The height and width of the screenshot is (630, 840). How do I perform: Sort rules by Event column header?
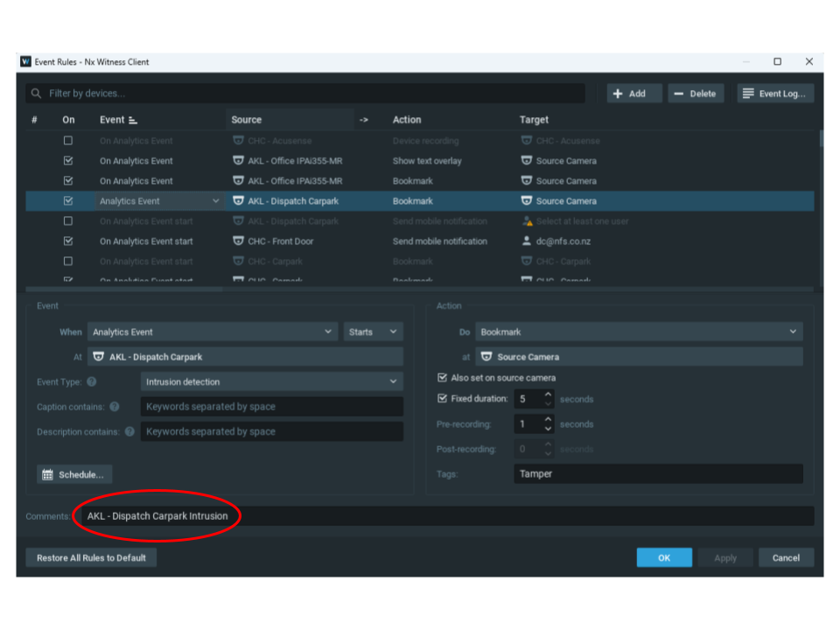[112, 120]
